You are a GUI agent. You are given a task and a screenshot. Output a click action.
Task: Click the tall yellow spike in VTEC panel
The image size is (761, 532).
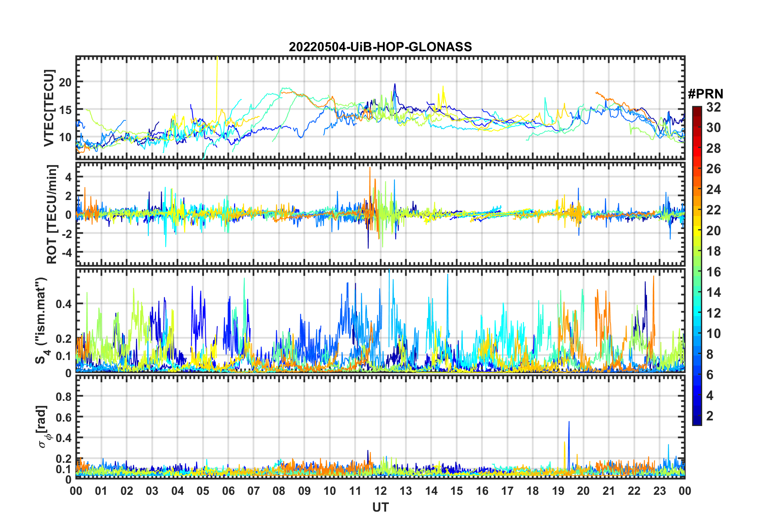217,80
